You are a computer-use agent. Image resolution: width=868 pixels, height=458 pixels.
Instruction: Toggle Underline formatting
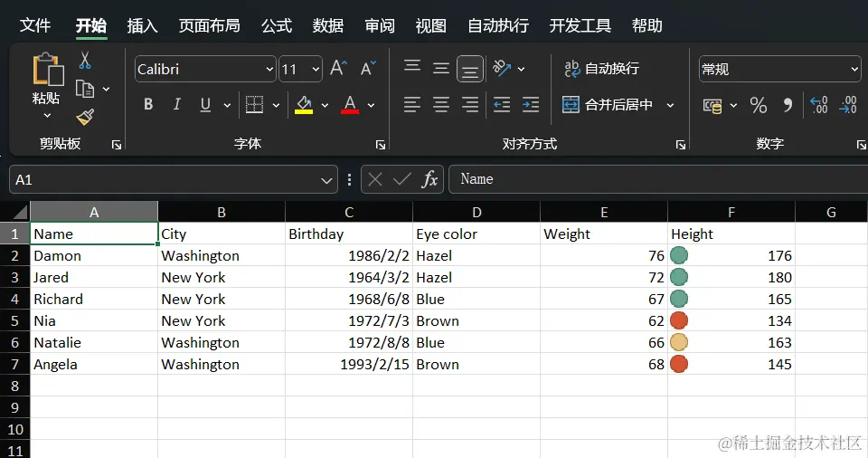tap(205, 104)
